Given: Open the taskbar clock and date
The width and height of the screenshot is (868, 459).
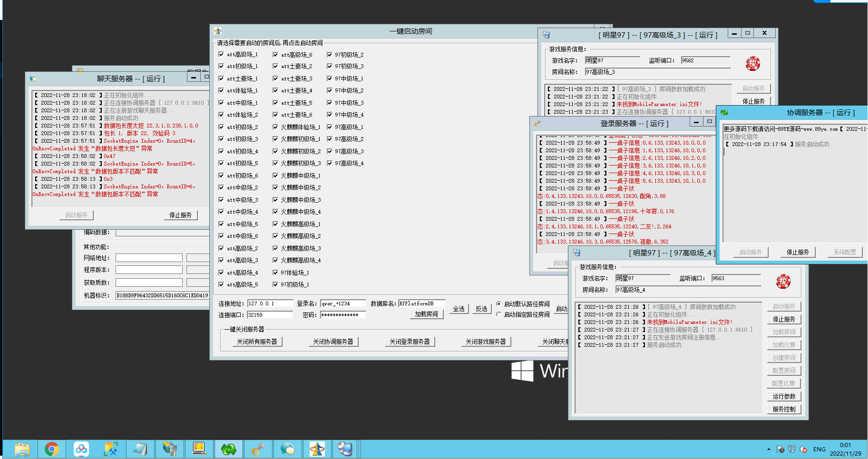Looking at the screenshot, I should 845,449.
